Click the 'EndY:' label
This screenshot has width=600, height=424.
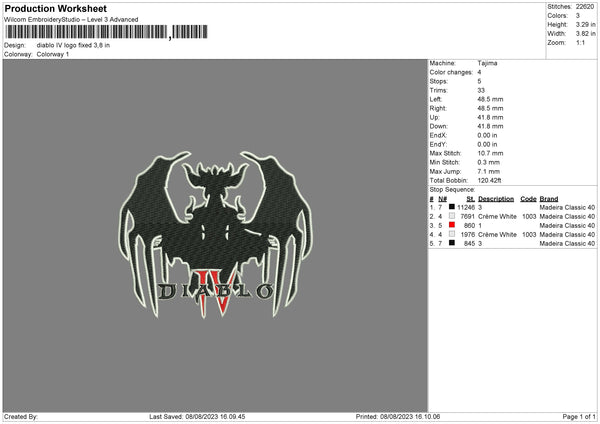point(438,145)
